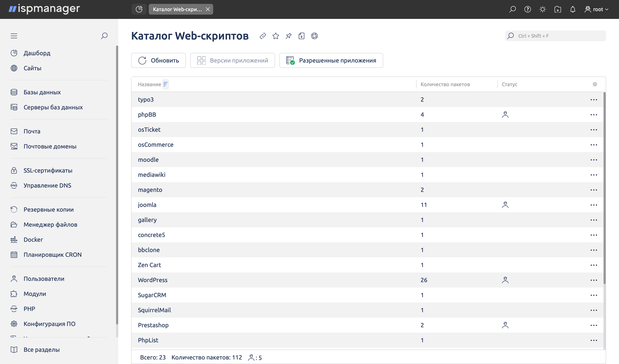619x364 pixels.
Task: Click the export download icon beside title
Action: tap(301, 36)
